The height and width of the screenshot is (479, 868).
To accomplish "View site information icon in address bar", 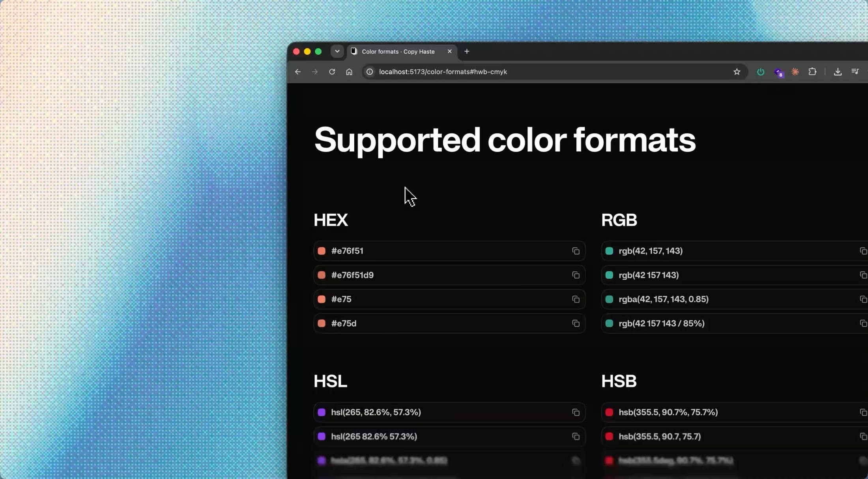I will coord(370,72).
